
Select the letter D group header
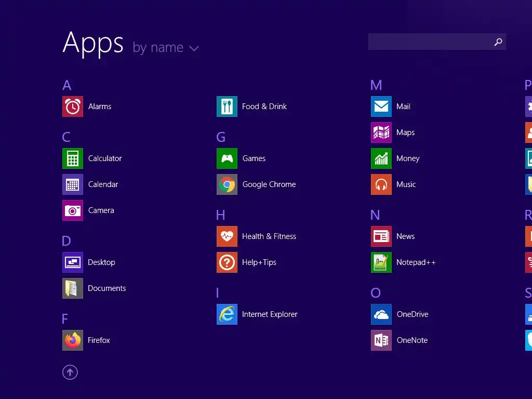[x=66, y=241]
